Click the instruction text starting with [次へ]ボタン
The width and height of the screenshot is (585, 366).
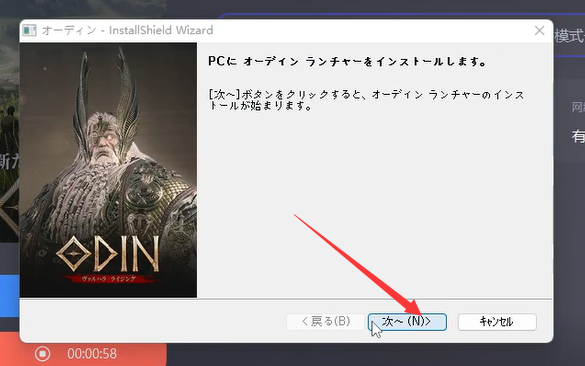366,100
